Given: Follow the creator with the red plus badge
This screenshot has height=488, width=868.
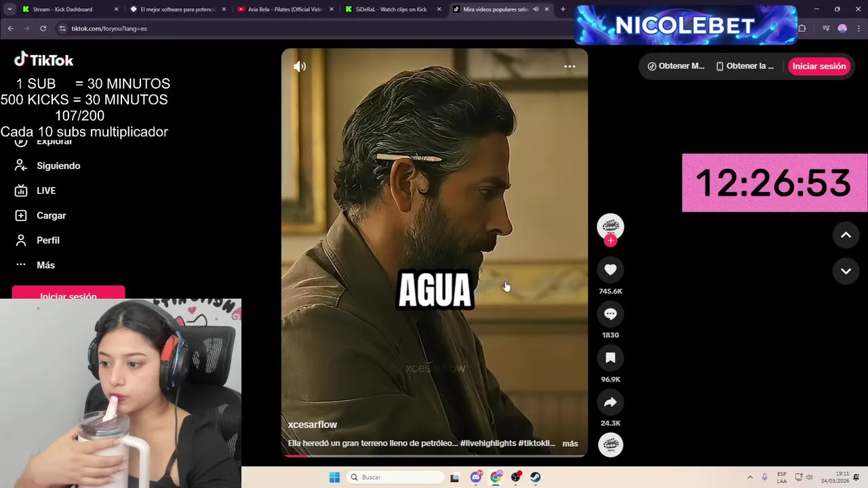Looking at the screenshot, I should click(x=610, y=241).
